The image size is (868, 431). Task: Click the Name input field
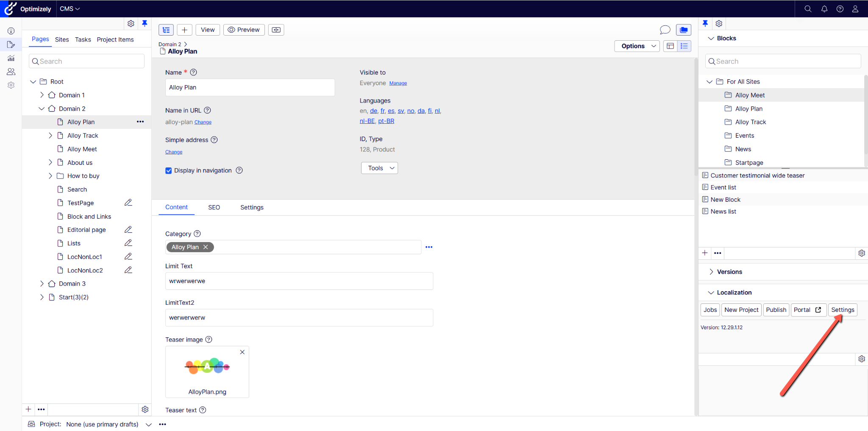250,87
